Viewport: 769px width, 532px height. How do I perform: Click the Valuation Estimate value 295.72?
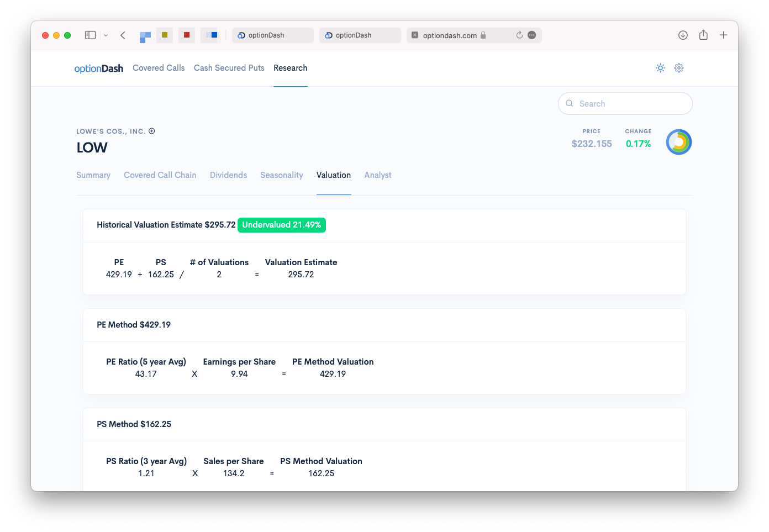[x=301, y=275]
